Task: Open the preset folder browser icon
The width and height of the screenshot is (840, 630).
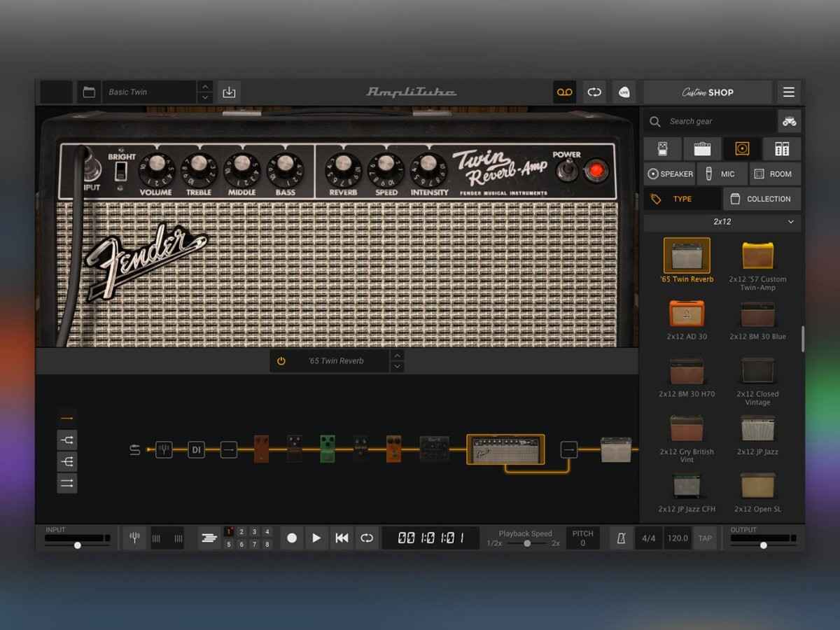Action: click(89, 92)
